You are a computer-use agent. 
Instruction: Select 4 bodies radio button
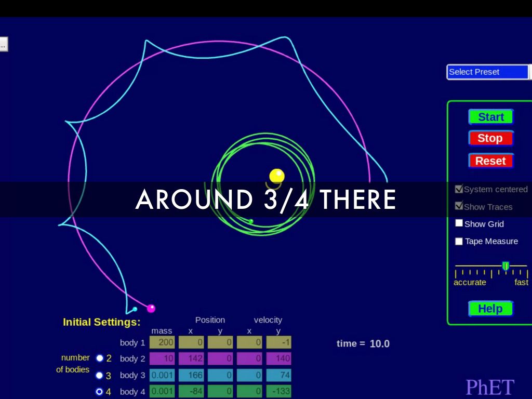point(100,392)
